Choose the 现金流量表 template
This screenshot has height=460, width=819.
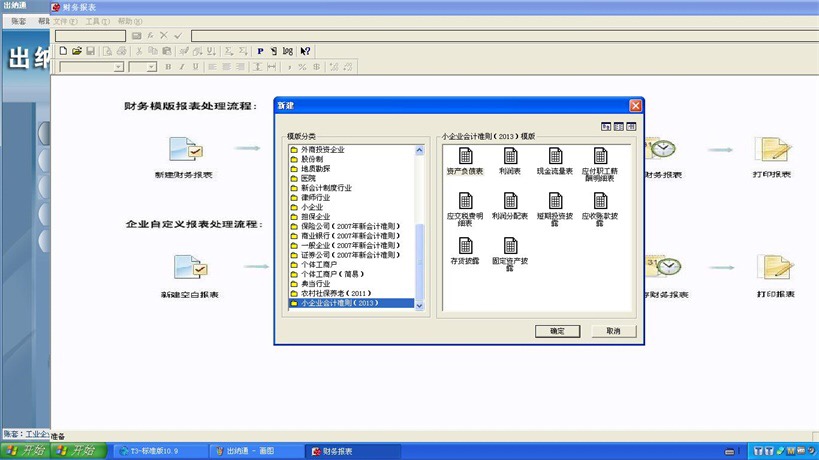pyautogui.click(x=555, y=156)
